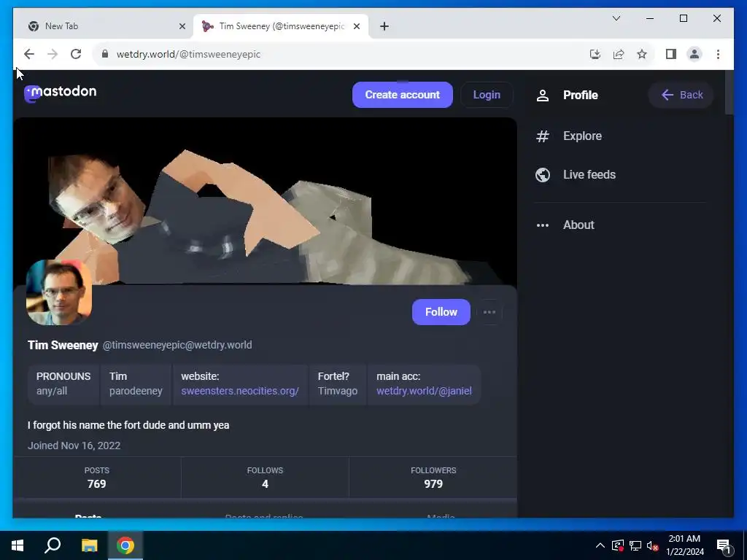Click the Profile person icon
The height and width of the screenshot is (560, 747).
tap(543, 96)
